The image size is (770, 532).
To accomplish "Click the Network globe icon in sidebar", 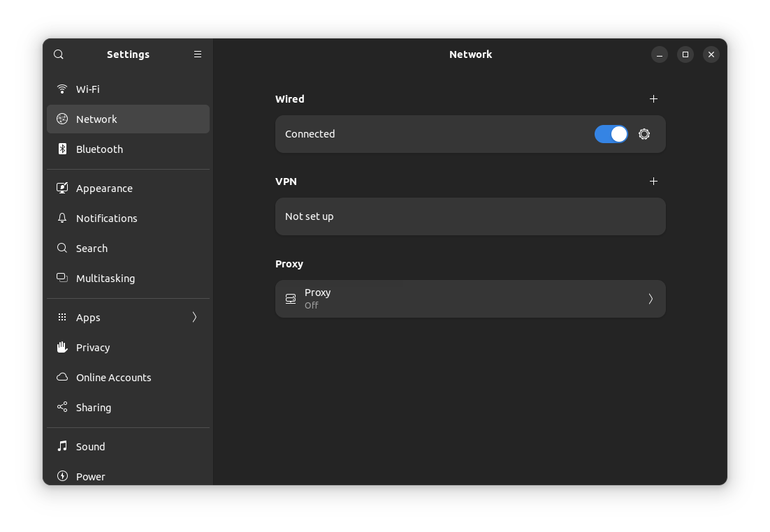I will [x=62, y=119].
